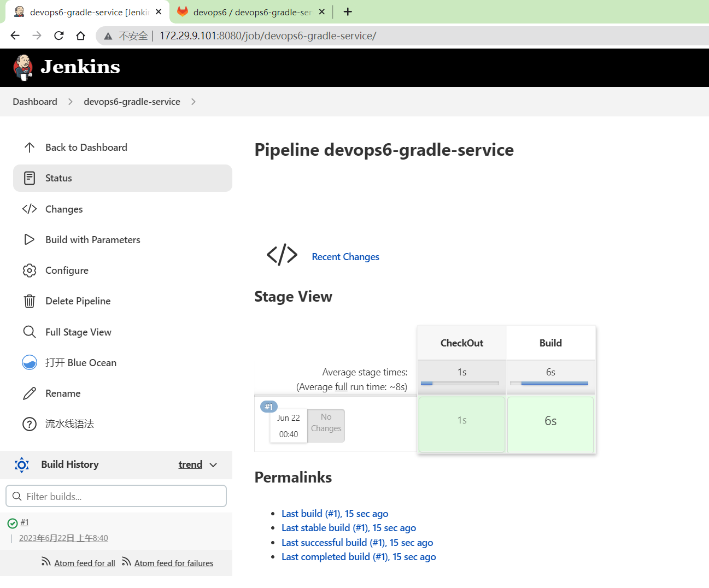Expand chevron after Dashboard breadcrumb
Viewport: 709px width, 588px height.
tap(71, 102)
